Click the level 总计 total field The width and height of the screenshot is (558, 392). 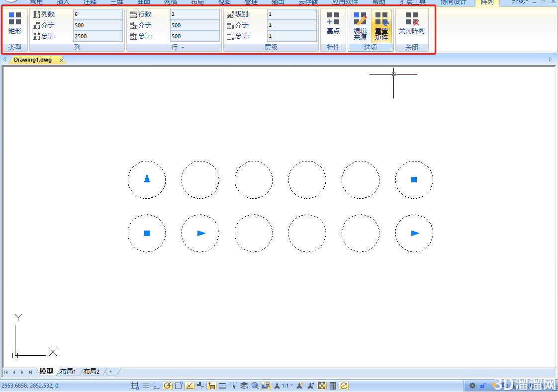point(292,36)
